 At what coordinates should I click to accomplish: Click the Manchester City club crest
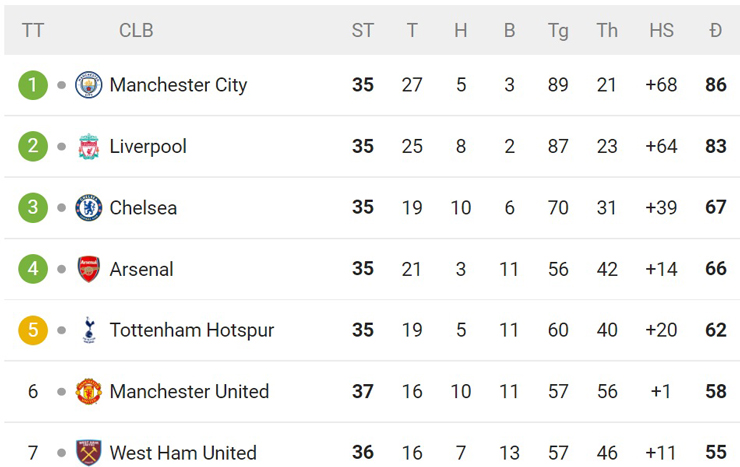[89, 85]
